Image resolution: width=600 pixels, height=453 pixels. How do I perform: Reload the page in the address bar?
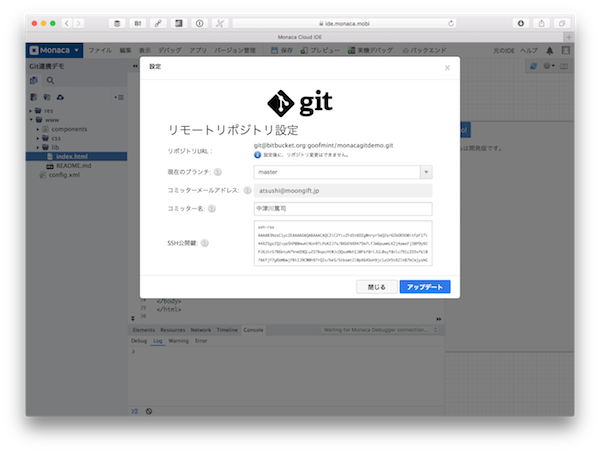(451, 23)
